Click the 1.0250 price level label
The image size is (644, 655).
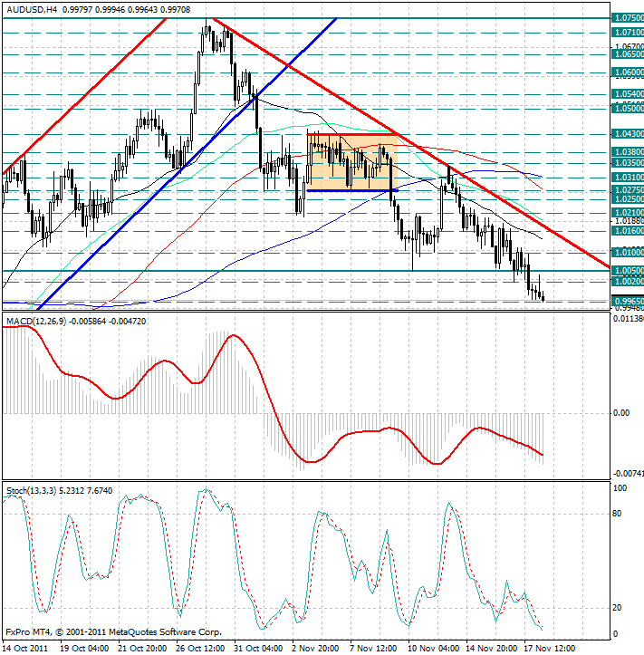point(628,198)
